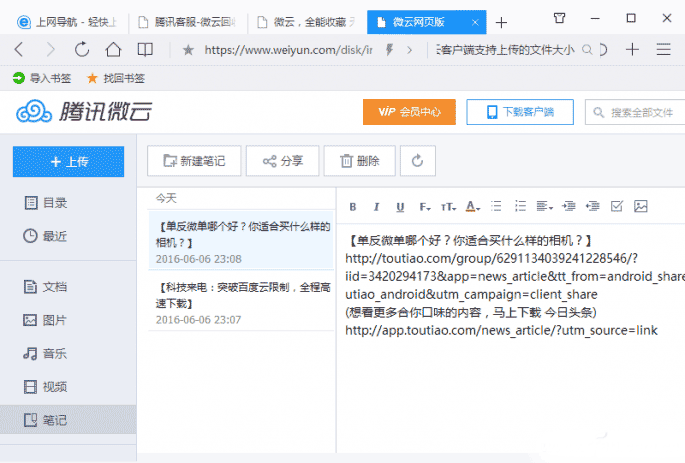Screen dimensions: 685x463
Task: Click 导入书签 bookmark bar item
Action: click(x=42, y=78)
